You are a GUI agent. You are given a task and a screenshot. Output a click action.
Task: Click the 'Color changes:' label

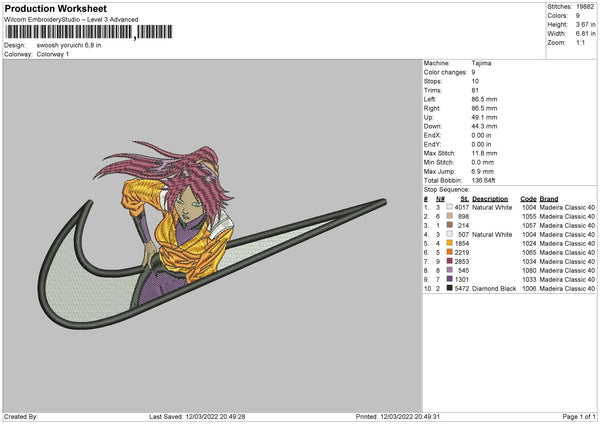[x=445, y=72]
